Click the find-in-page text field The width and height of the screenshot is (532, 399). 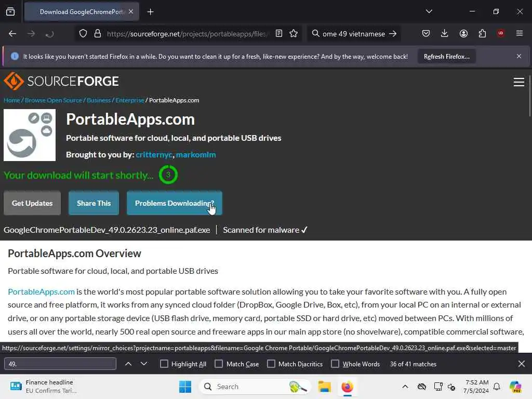60,364
